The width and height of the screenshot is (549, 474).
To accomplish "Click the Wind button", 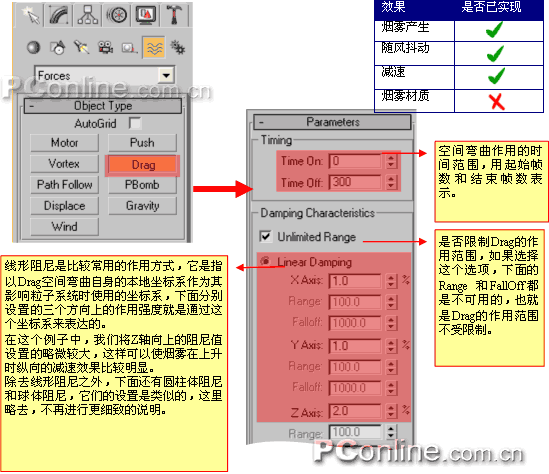I will point(64,227).
